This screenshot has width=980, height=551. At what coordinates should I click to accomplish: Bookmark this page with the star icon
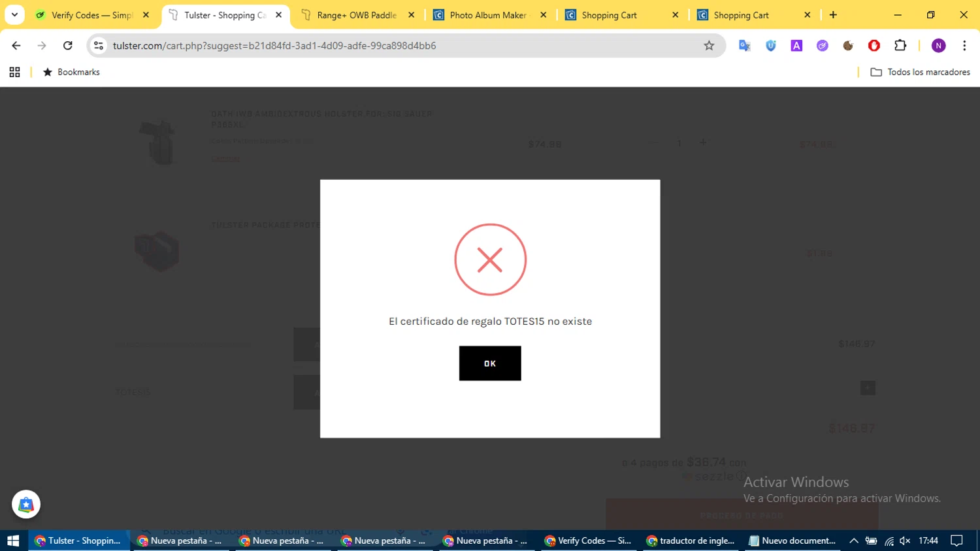709,45
